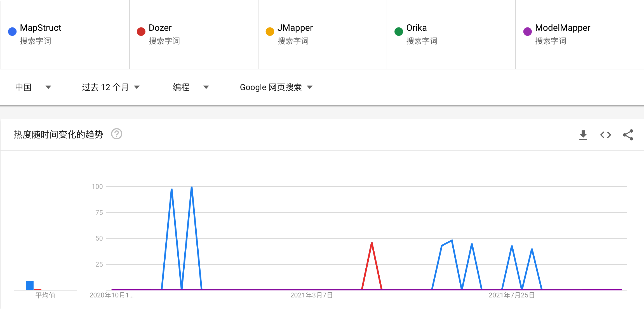Image resolution: width=644 pixels, height=310 pixels.
Task: Click the blue MapStruct average bar
Action: click(30, 285)
